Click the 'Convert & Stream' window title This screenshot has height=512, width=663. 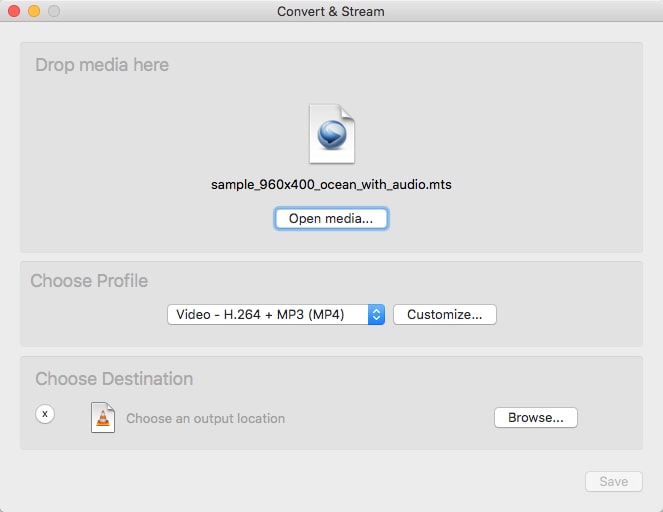click(331, 11)
